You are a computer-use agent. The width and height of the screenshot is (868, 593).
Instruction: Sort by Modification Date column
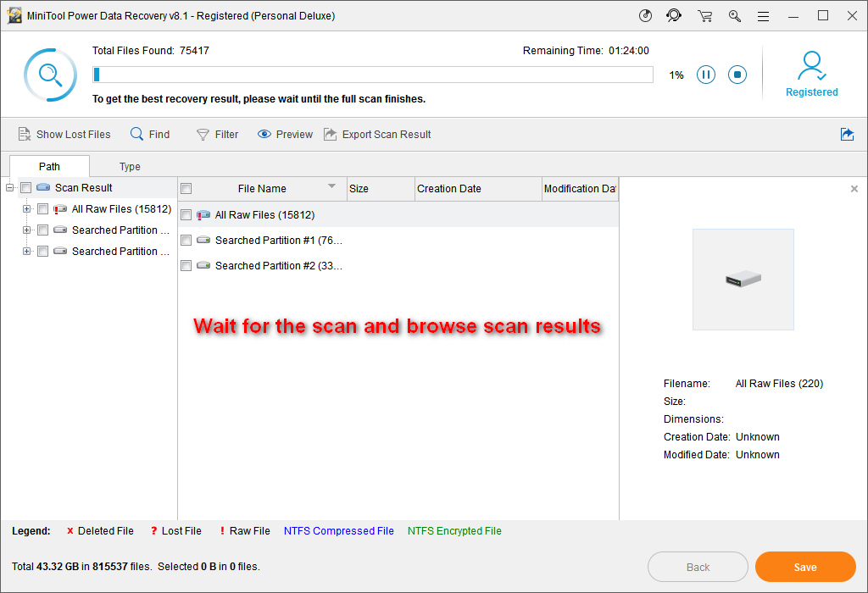[x=580, y=189]
